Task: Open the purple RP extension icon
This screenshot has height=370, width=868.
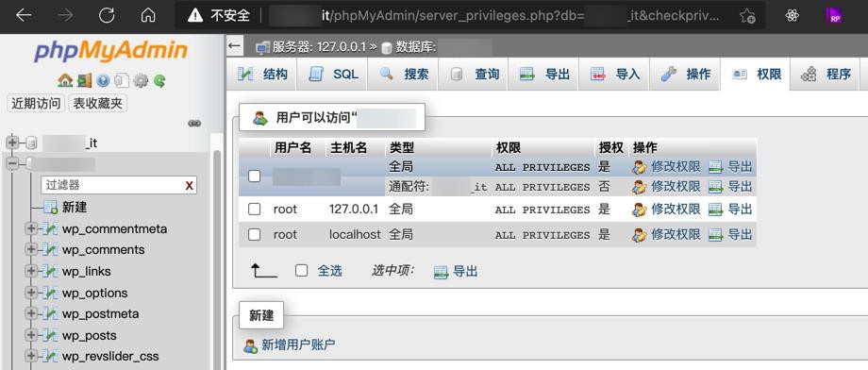Action: pos(834,15)
